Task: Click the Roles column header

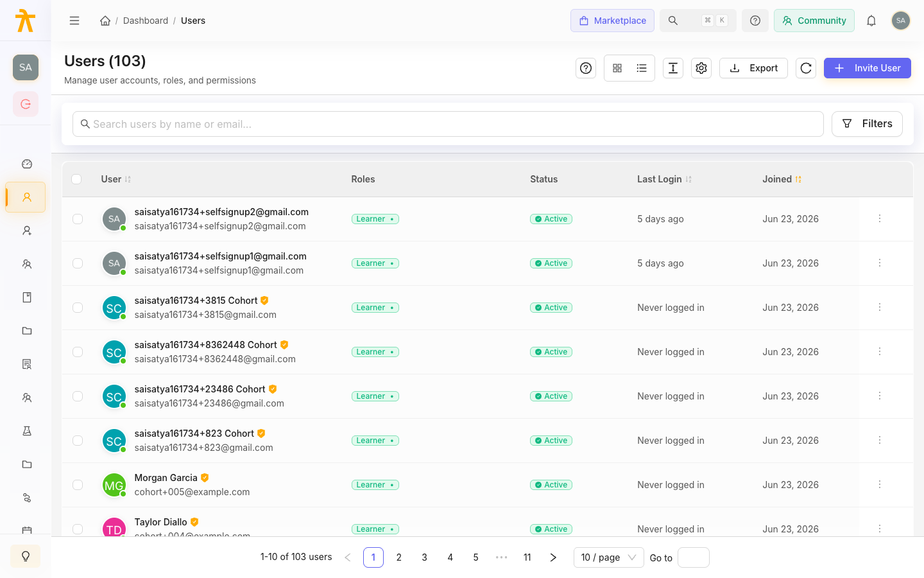Action: coord(363,179)
